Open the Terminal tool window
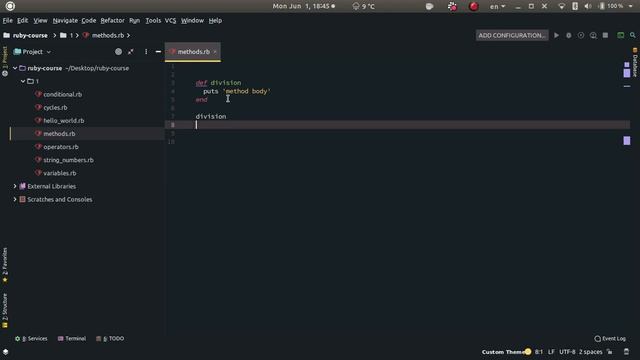 72,338
